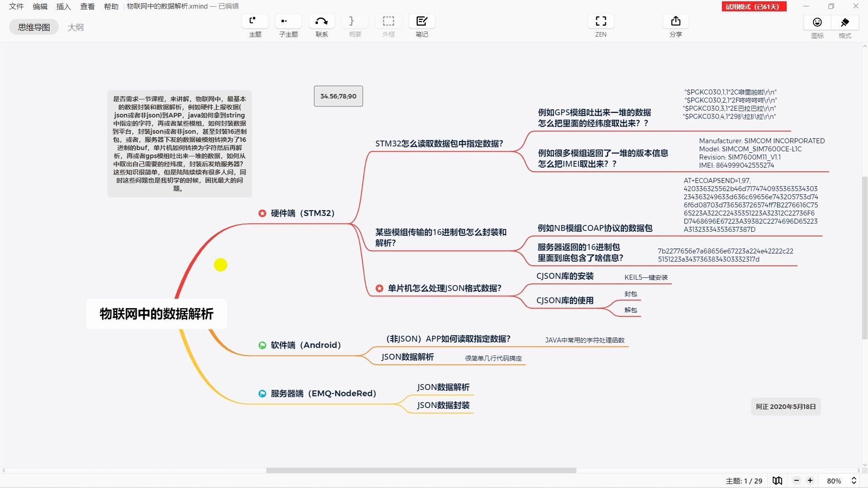Select topic 例如NB模组COAP协议的数据包

(595, 228)
